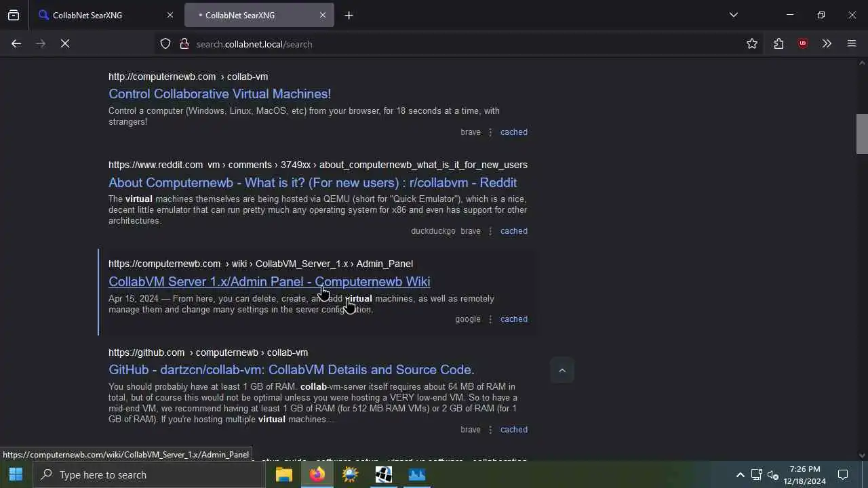
Task: Open the sun-shaped app in taskbar
Action: pos(350,474)
